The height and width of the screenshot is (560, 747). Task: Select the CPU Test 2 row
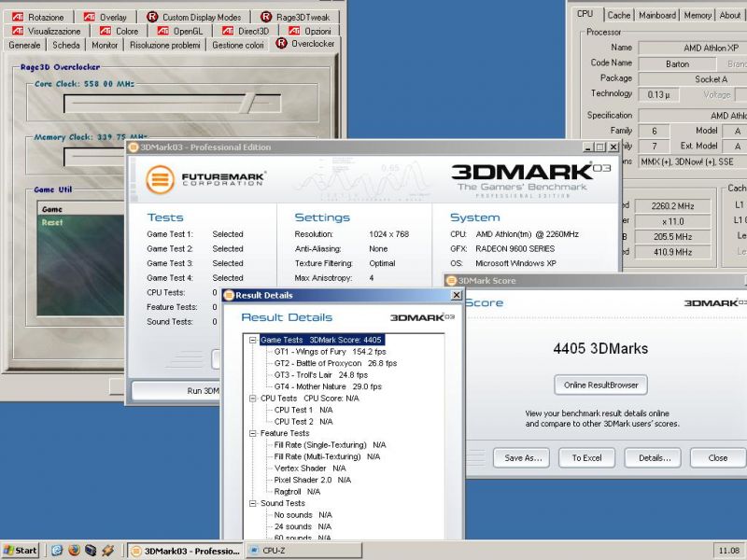[303, 422]
